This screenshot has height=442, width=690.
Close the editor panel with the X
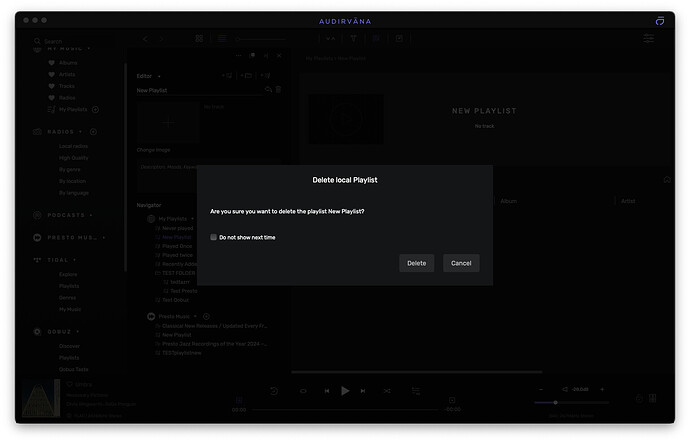(279, 55)
